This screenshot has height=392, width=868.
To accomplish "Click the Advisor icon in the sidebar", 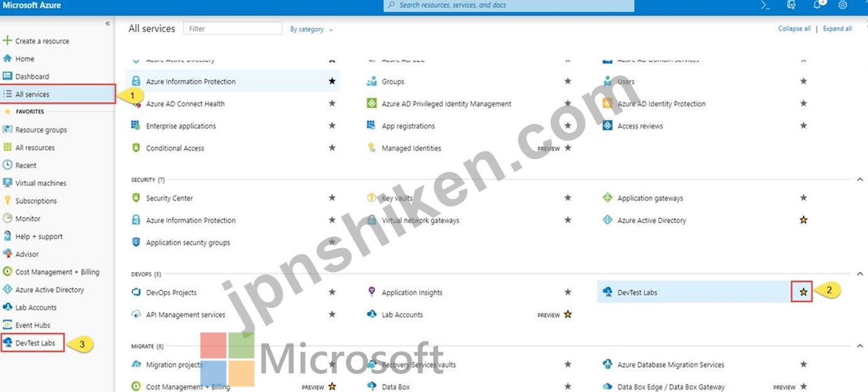I will click(x=8, y=254).
